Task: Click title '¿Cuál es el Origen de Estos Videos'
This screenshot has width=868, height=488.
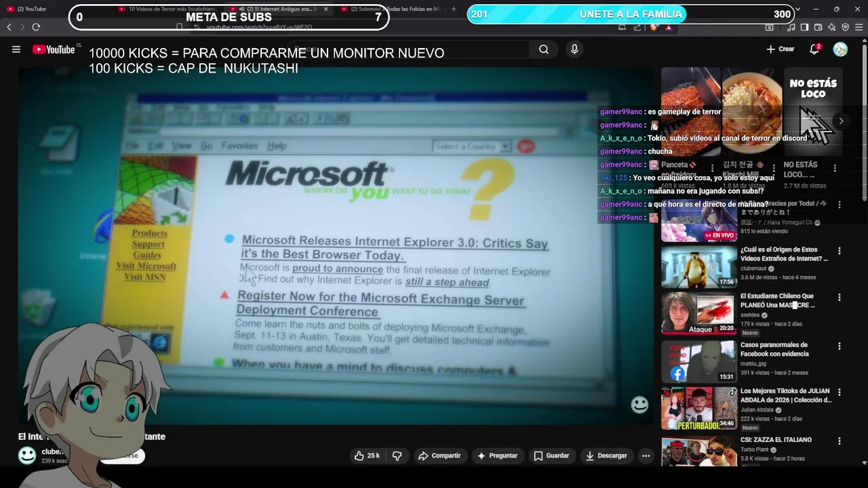Action: click(784, 254)
